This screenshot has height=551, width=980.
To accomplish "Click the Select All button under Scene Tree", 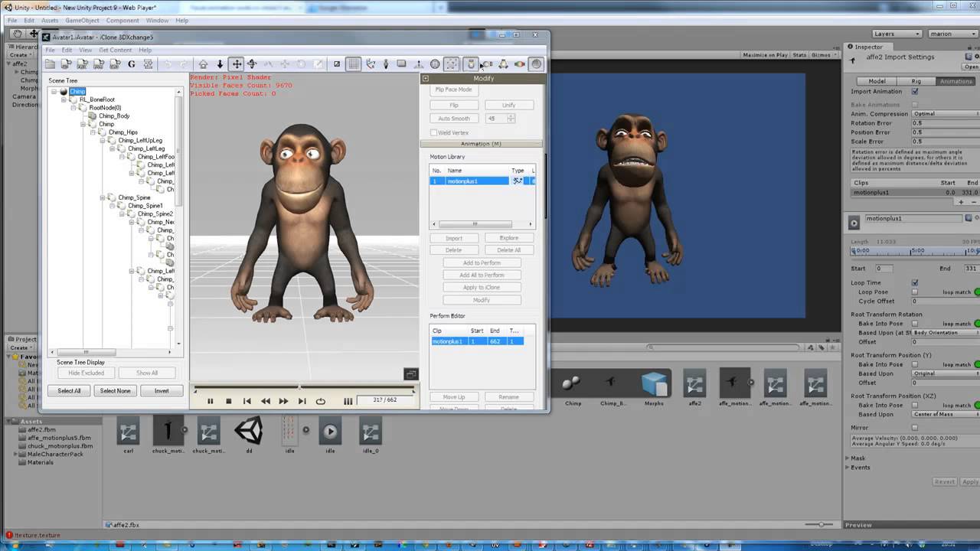I will [69, 391].
